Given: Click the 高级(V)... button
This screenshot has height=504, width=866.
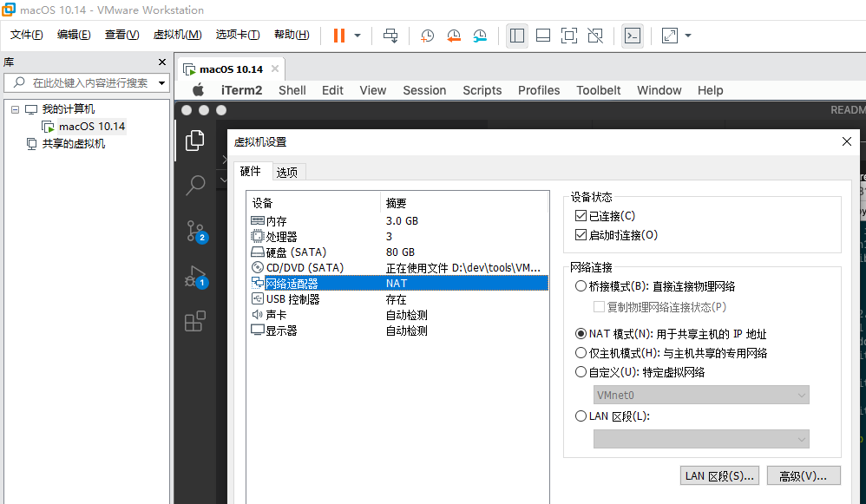Looking at the screenshot, I should (x=804, y=476).
